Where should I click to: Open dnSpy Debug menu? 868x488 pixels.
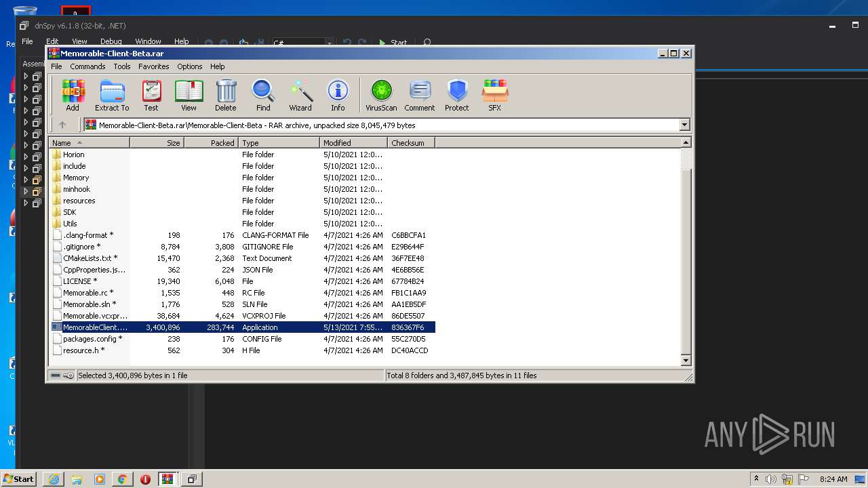pos(111,41)
